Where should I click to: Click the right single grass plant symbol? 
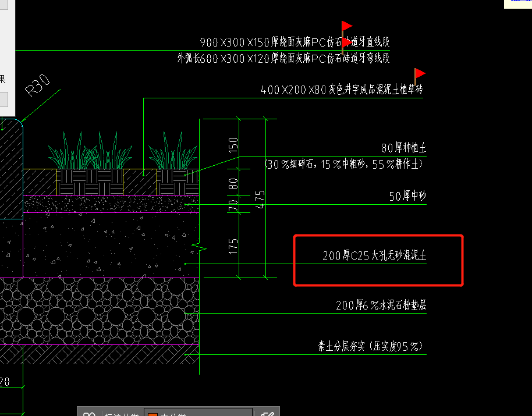[x=173, y=151]
